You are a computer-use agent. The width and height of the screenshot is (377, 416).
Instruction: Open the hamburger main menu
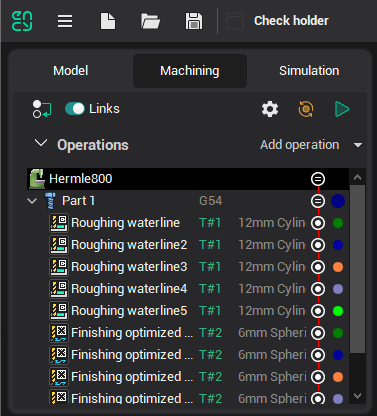[x=65, y=21]
